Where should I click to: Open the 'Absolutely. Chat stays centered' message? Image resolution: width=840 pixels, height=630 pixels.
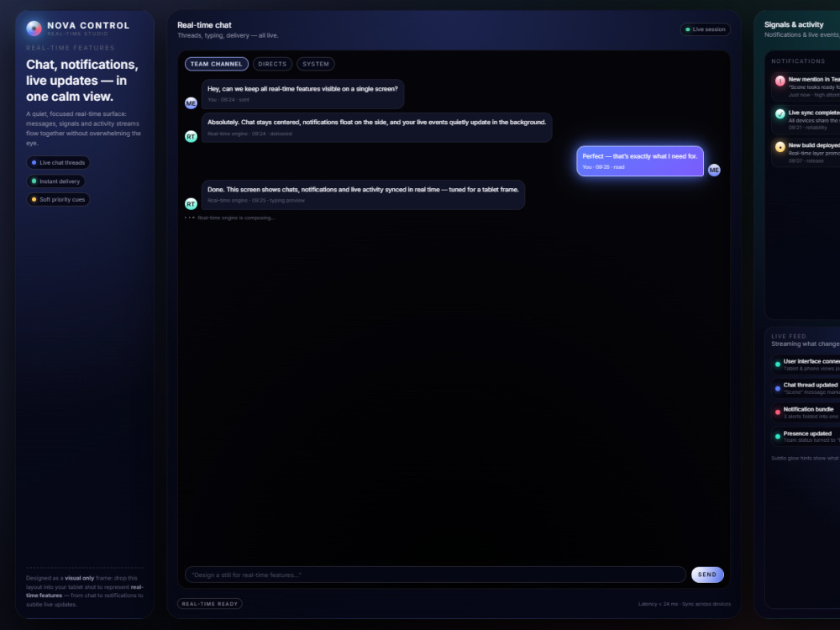(x=376, y=128)
